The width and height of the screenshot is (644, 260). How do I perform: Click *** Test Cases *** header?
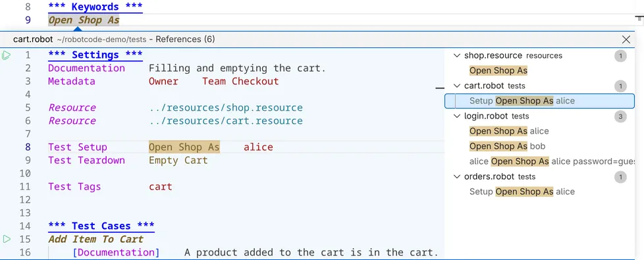pyautogui.click(x=101, y=226)
